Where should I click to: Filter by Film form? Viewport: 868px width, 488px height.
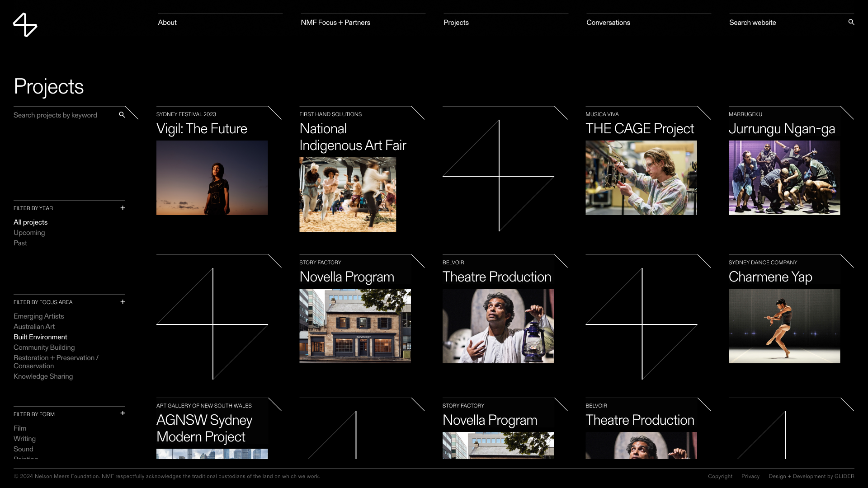20,428
